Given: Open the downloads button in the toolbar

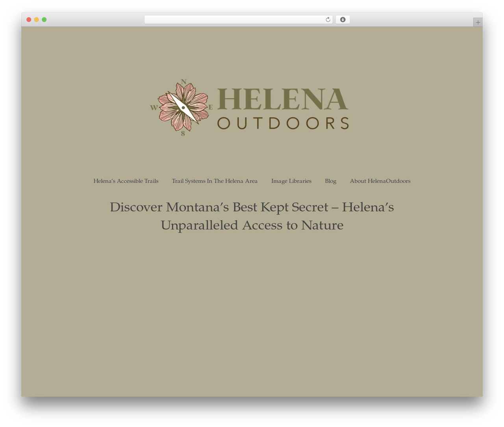Looking at the screenshot, I should pos(343,20).
